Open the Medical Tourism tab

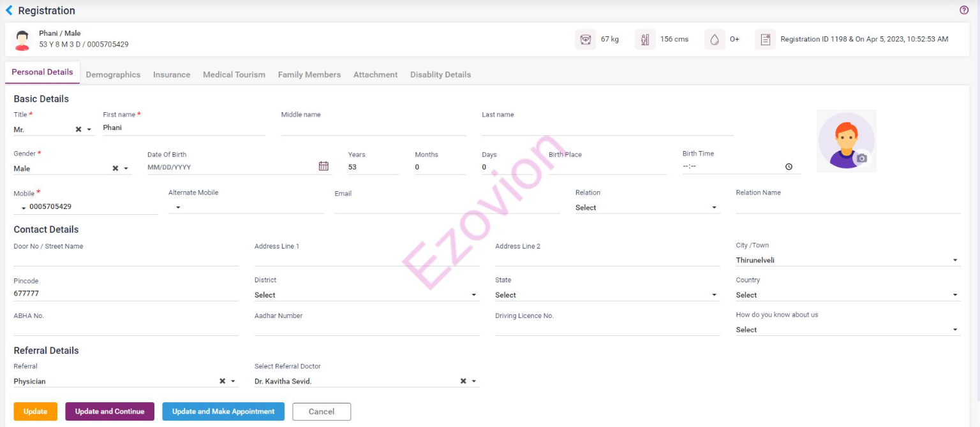click(234, 75)
